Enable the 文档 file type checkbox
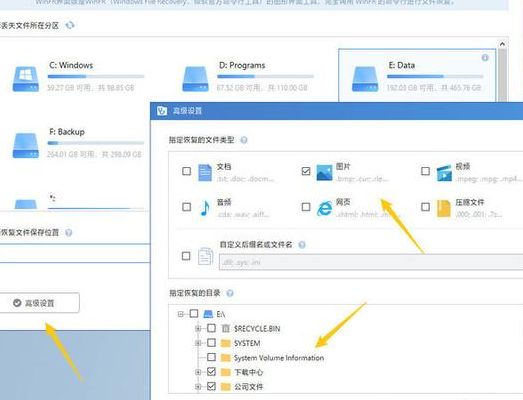This screenshot has width=523, height=400. 186,171
